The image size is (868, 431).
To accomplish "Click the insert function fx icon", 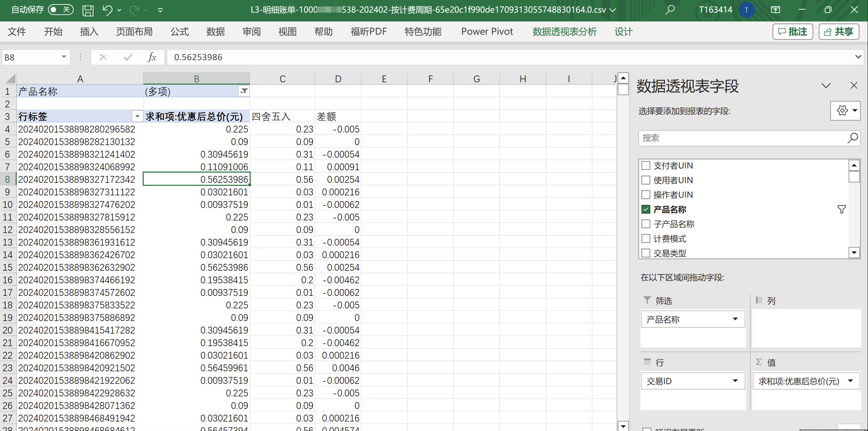I will 152,57.
